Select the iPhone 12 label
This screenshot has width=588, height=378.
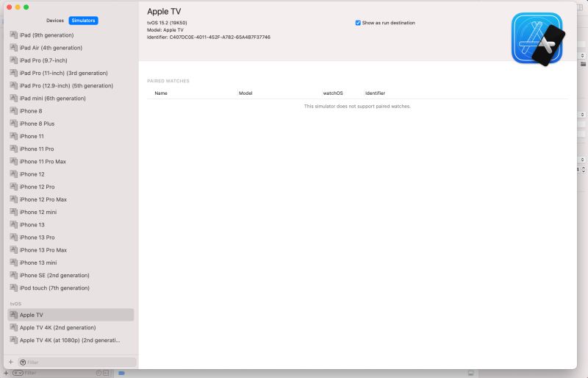click(32, 174)
